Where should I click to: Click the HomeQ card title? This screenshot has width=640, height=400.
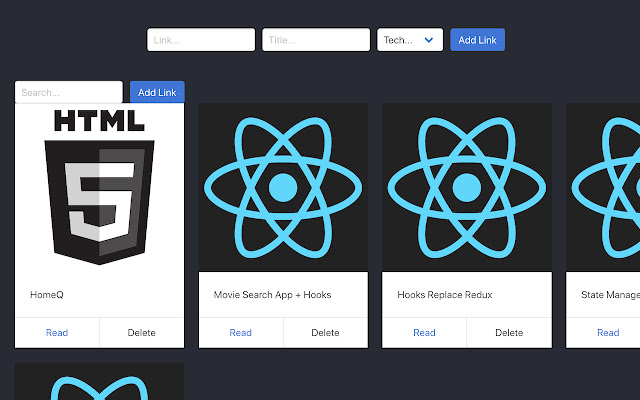[47, 295]
